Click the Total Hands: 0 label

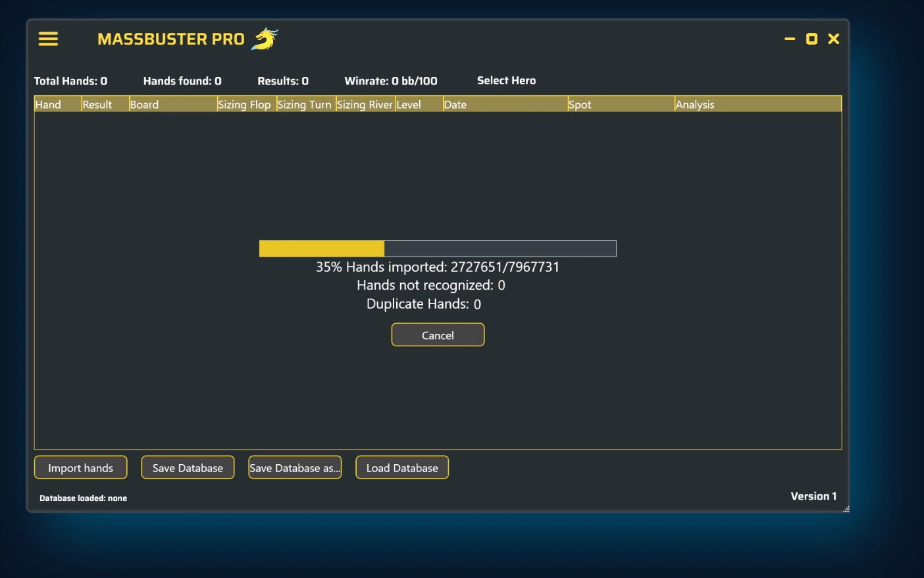coord(70,81)
